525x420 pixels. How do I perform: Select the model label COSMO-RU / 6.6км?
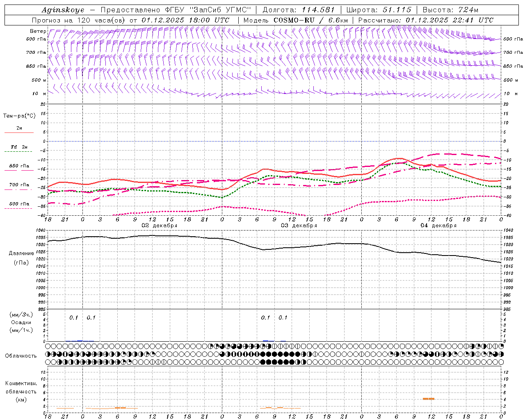pos(310,20)
